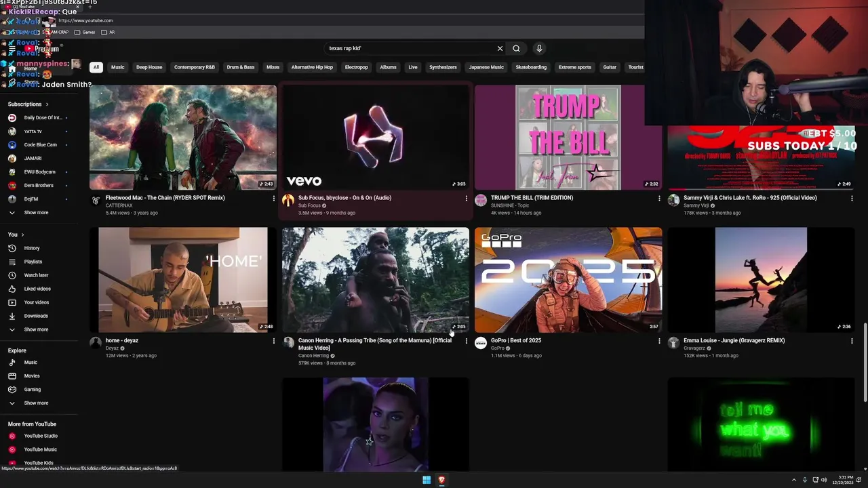This screenshot has height=488, width=868.
Task: Select the Deep House filter chip
Action: [x=149, y=67]
